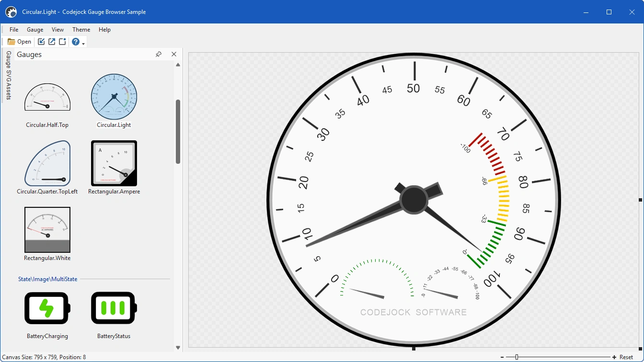
Task: Click the Open folder toolbar button
Action: 20,42
